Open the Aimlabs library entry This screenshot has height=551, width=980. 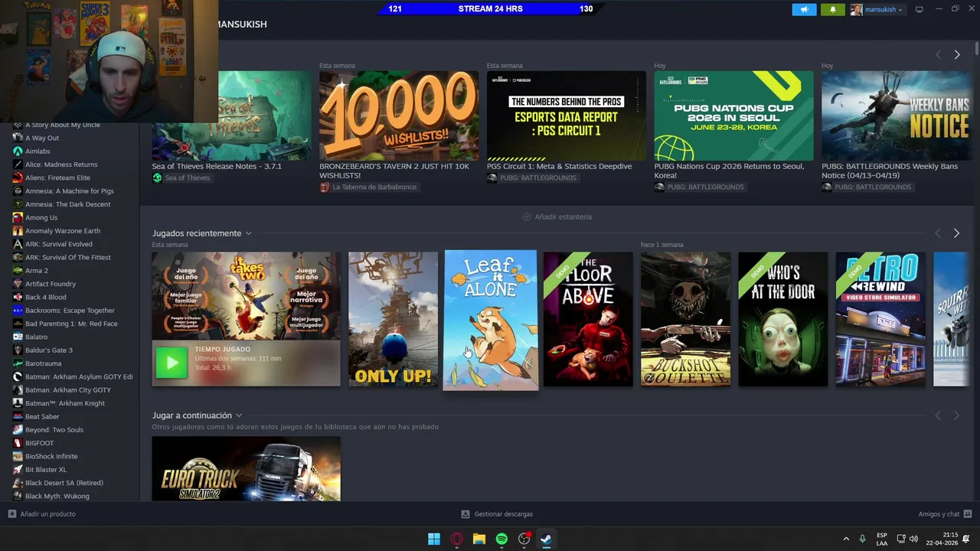(x=38, y=152)
